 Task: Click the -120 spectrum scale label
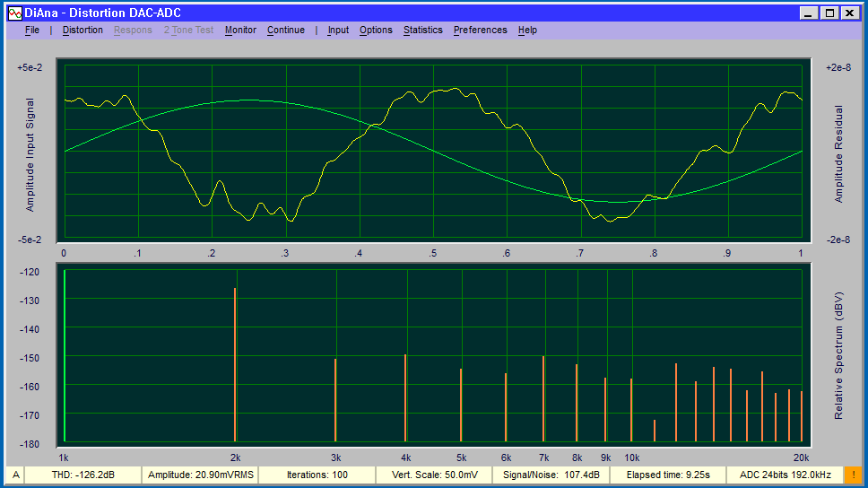[x=30, y=272]
